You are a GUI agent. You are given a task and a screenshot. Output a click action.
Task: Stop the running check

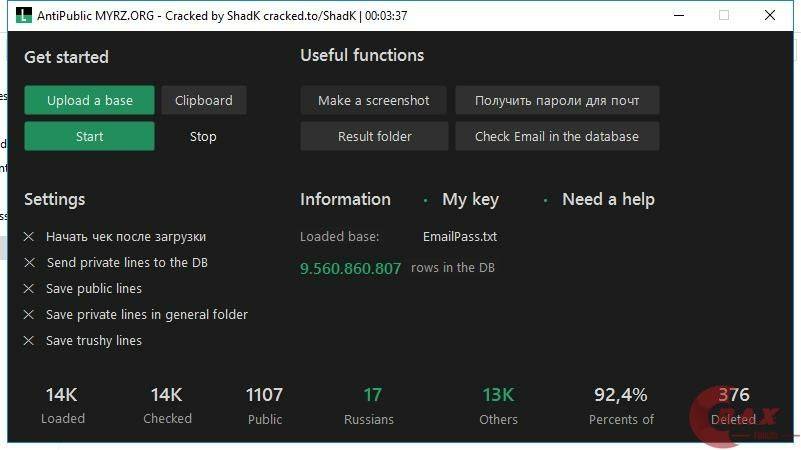coord(203,136)
